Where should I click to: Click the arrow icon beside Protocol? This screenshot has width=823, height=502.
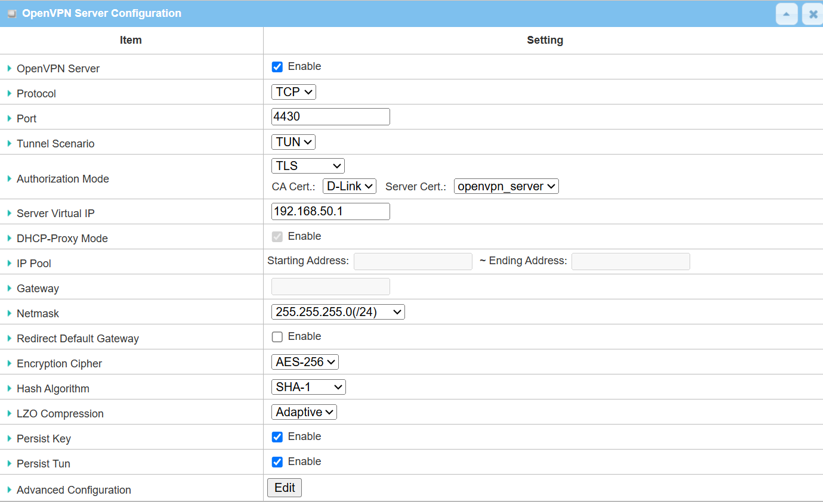click(9, 94)
